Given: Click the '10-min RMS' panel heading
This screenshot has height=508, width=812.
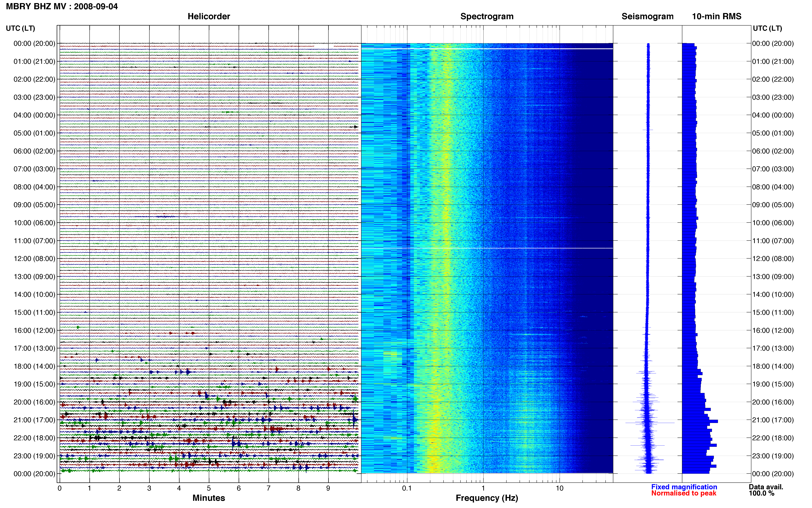Looking at the screenshot, I should point(717,16).
